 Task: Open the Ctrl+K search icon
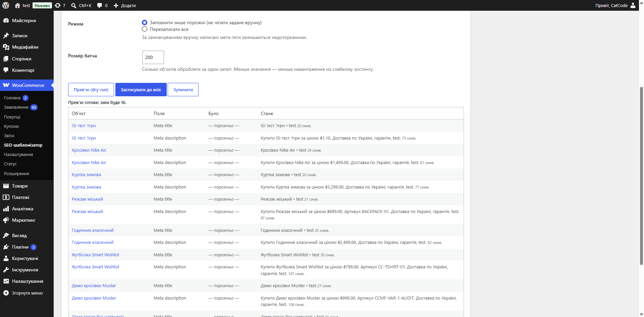[x=74, y=5]
